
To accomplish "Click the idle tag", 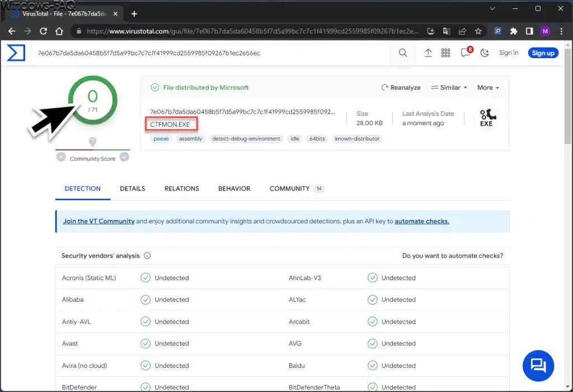I will pos(295,139).
